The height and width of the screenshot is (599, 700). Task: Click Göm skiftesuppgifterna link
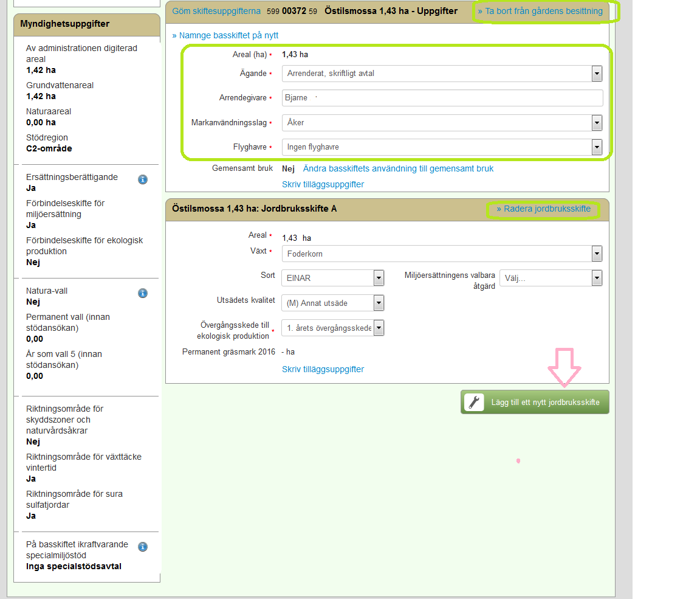[x=216, y=11]
